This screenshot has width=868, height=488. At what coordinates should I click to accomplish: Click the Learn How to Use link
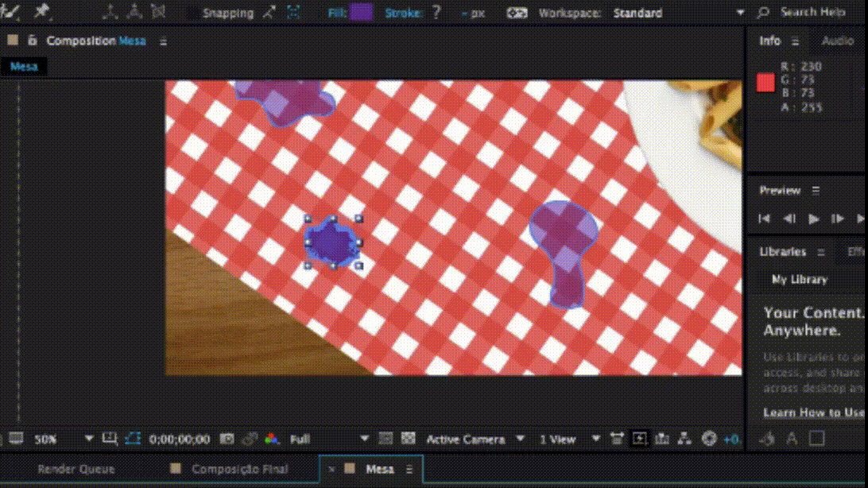[x=813, y=412]
